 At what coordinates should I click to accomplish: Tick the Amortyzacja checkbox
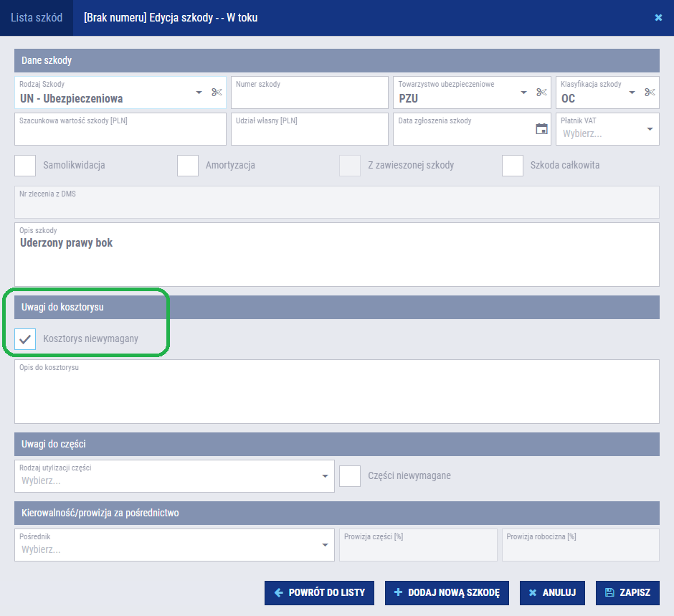tap(188, 165)
